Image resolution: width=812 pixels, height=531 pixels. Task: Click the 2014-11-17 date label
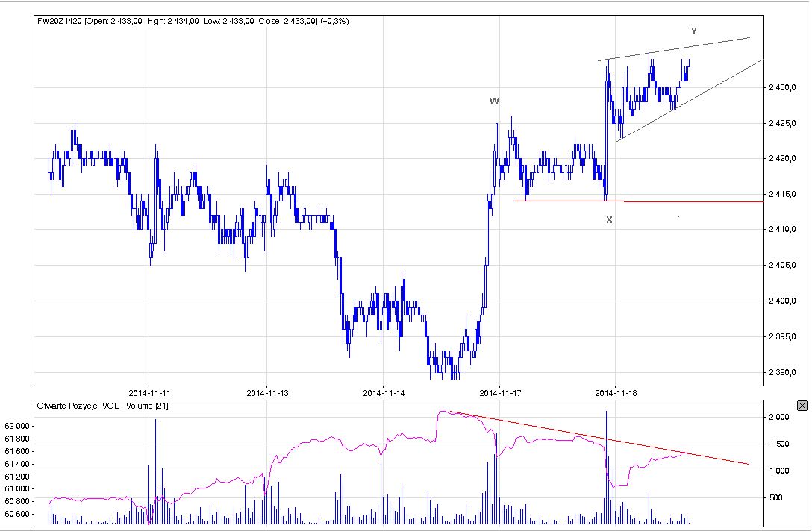pyautogui.click(x=500, y=393)
